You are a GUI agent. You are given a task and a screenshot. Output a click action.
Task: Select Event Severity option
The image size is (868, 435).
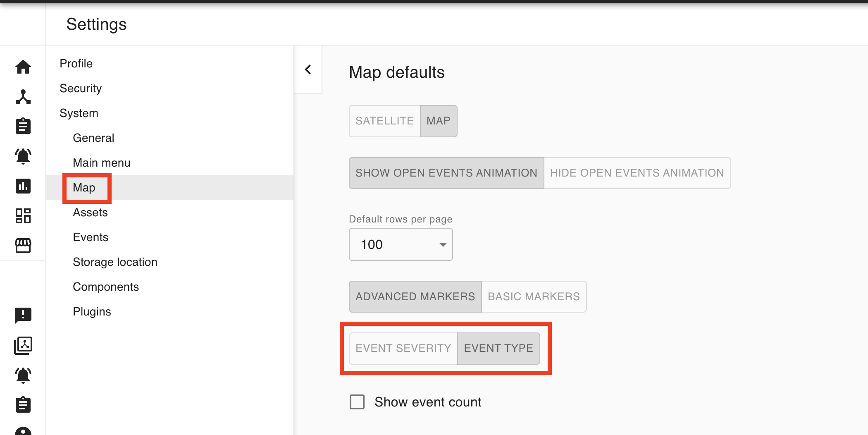coord(403,349)
